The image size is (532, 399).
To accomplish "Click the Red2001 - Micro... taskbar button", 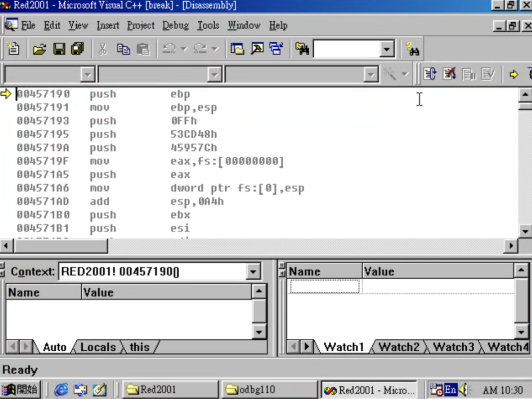I will pos(369,390).
